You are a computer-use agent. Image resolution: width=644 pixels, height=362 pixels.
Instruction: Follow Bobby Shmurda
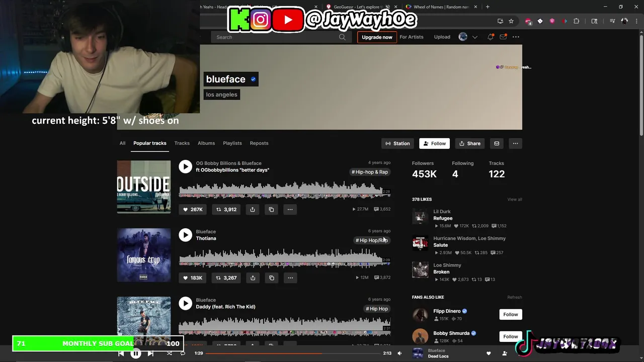click(511, 336)
